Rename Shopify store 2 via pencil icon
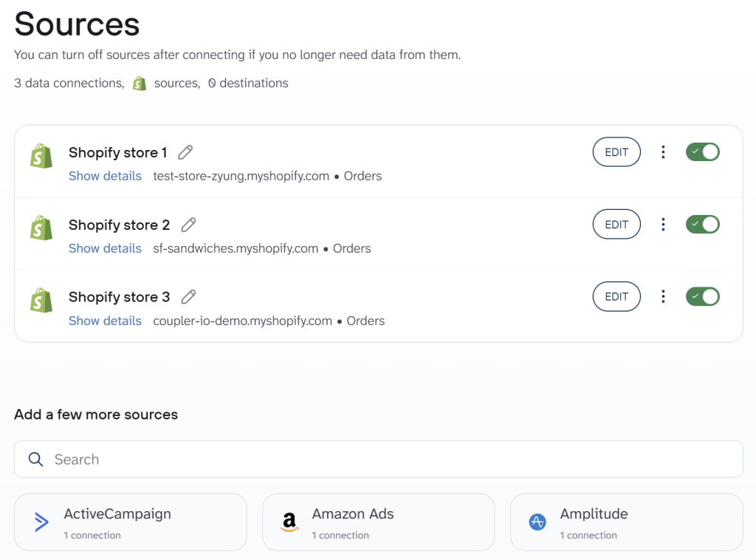The width and height of the screenshot is (756, 560). tap(188, 225)
